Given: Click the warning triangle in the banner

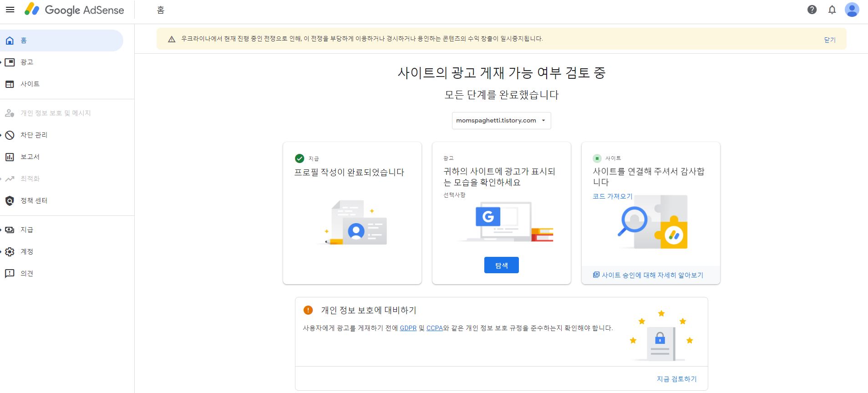Looking at the screenshot, I should pos(172,39).
